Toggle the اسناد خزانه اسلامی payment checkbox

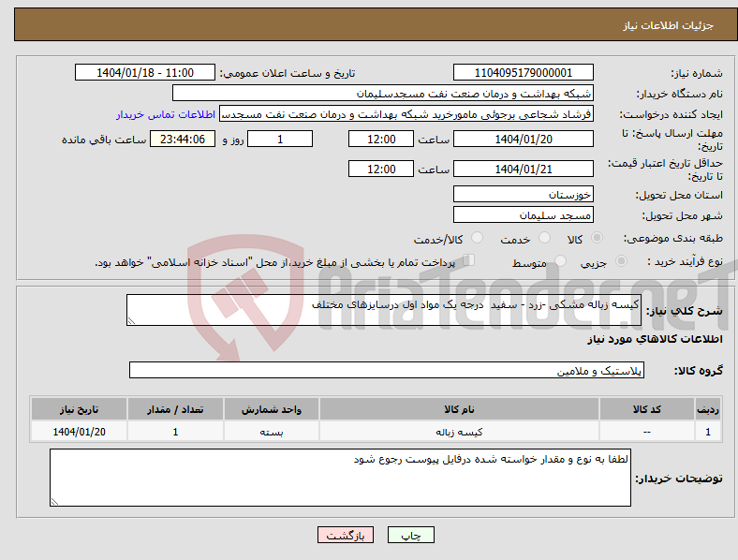pyautogui.click(x=469, y=260)
